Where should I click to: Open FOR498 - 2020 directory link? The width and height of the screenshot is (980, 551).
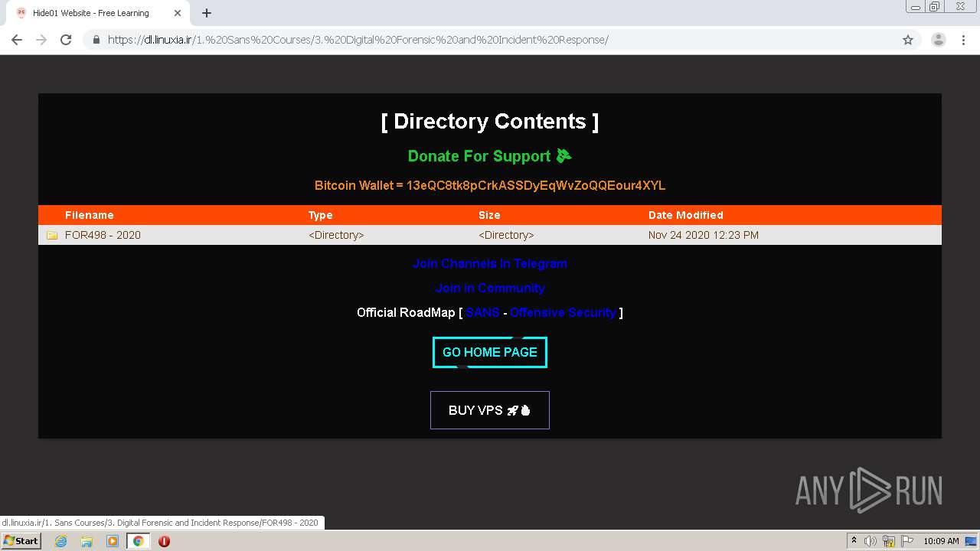tap(103, 235)
